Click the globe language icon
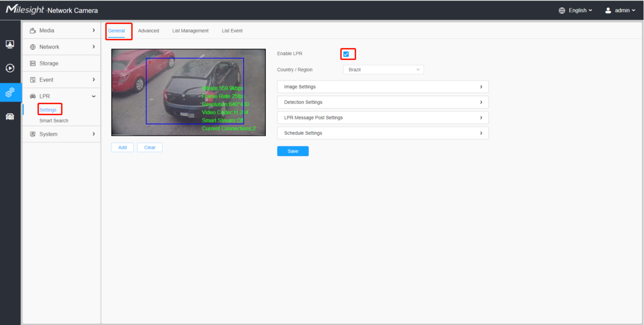Viewport: 644px width, 325px height. (x=562, y=11)
